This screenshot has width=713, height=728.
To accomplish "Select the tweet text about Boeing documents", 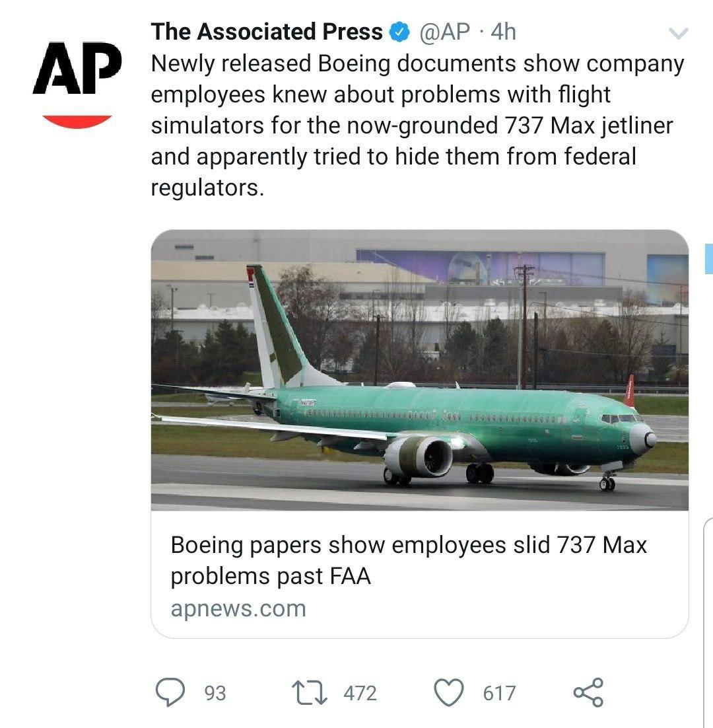I will click(x=416, y=126).
